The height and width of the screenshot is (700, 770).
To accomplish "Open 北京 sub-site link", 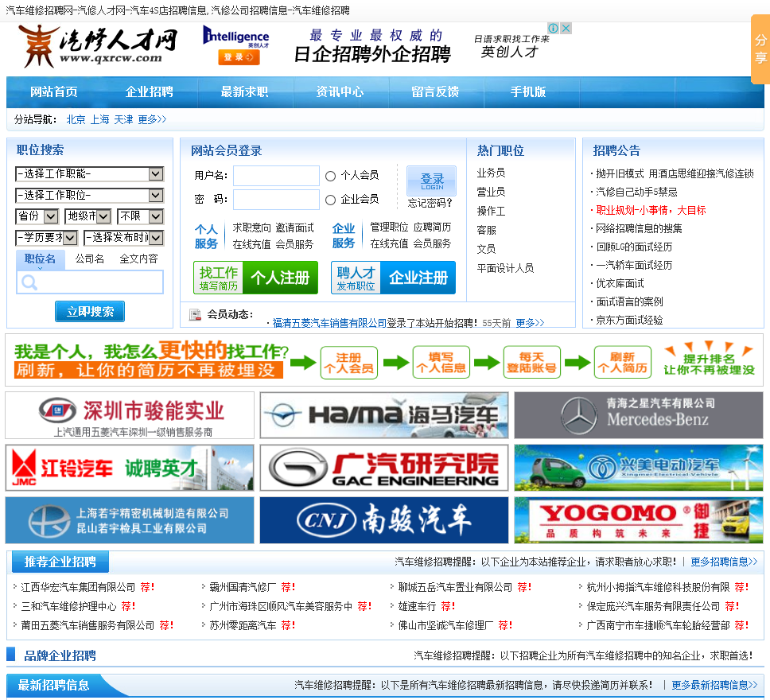I will click(76, 119).
